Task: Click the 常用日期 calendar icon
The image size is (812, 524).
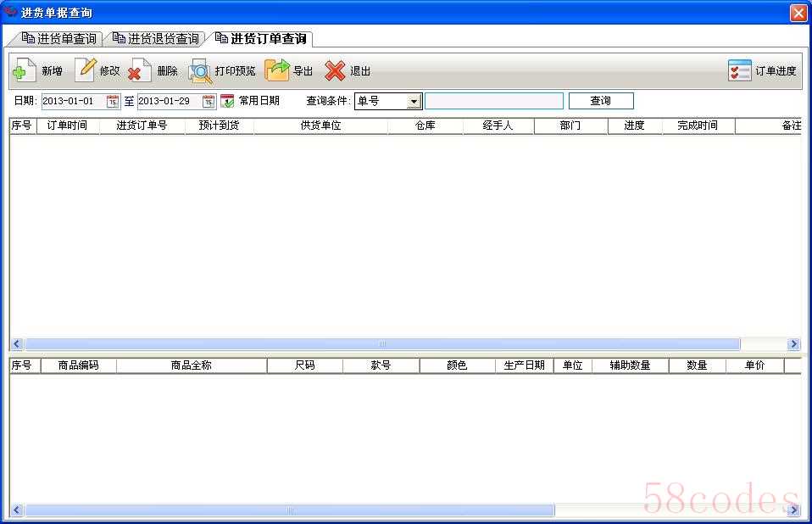Action: pos(227,101)
